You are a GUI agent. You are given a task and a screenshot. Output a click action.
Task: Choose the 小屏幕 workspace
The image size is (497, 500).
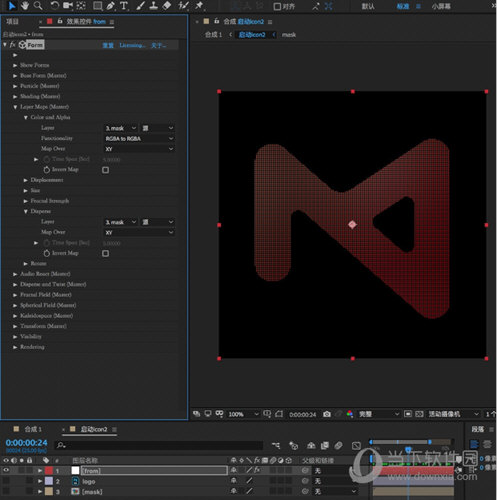pos(441,6)
